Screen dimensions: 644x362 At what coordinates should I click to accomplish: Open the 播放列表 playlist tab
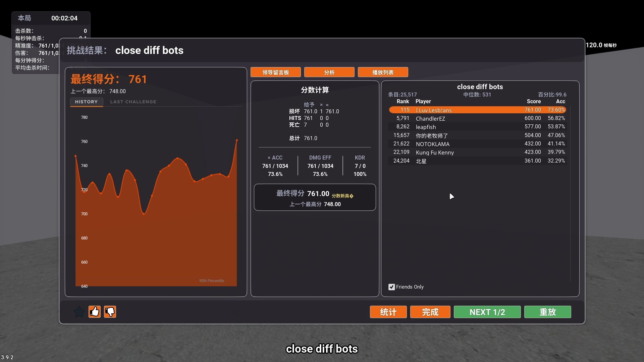point(383,72)
